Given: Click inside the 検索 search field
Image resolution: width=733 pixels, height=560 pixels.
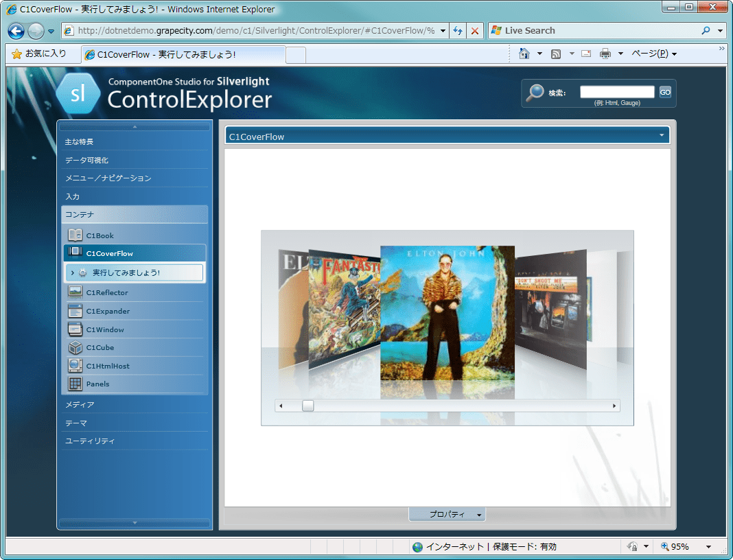Looking at the screenshot, I should point(617,91).
